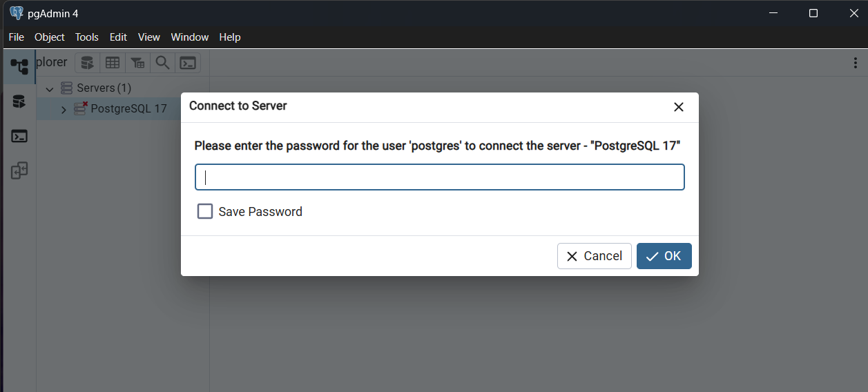
Task: Open the File menu
Action: 16,37
